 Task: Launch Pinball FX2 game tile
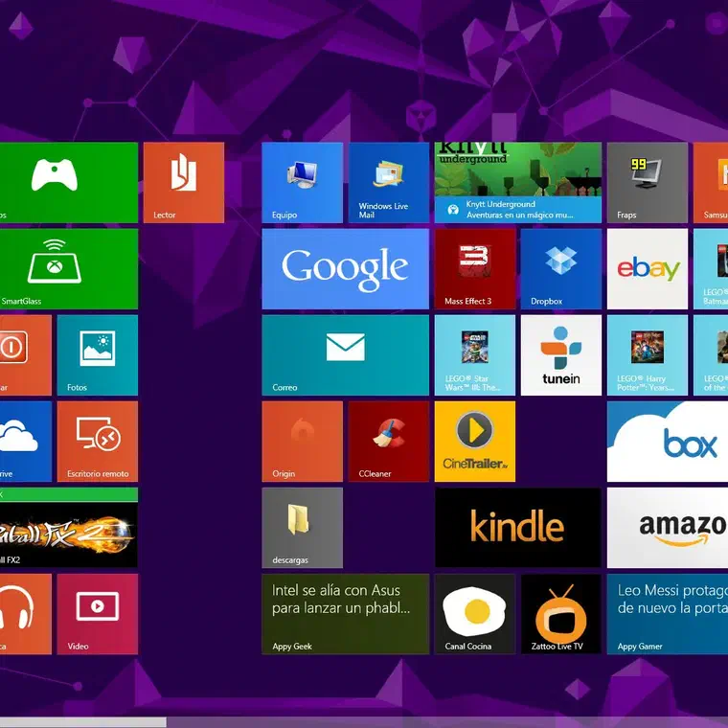coord(69,528)
